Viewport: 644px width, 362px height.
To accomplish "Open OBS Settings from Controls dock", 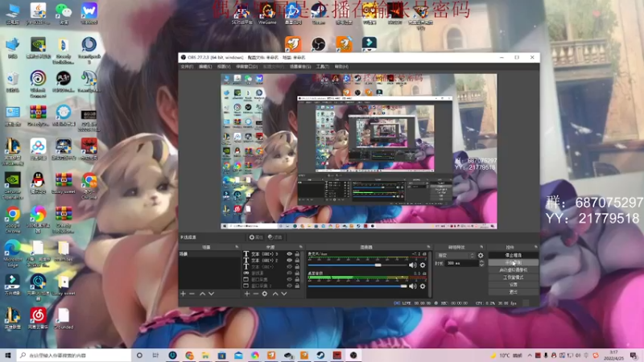I will tap(514, 285).
